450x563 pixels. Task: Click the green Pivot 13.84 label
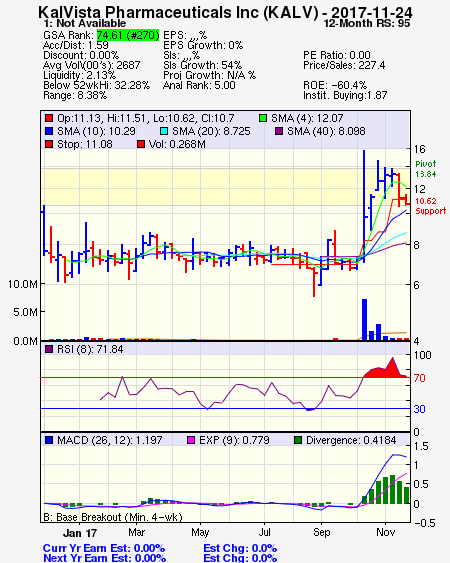426,169
